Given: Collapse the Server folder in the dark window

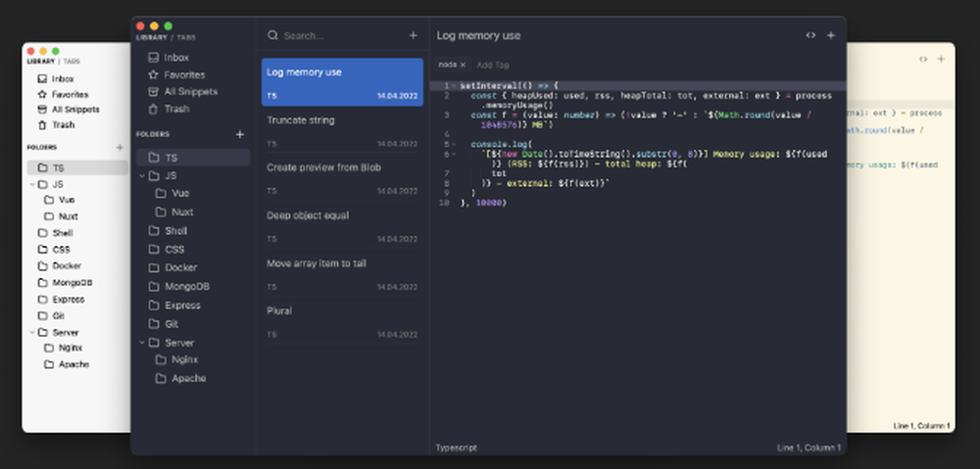Looking at the screenshot, I should point(142,343).
